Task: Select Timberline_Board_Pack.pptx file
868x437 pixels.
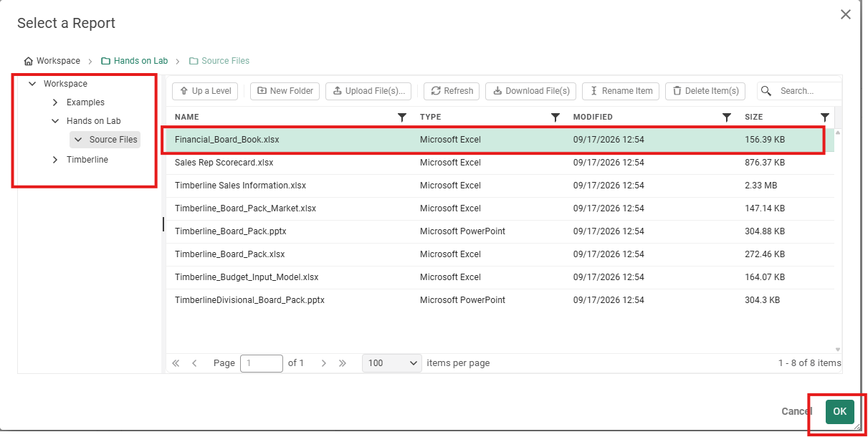Action: click(x=500, y=231)
